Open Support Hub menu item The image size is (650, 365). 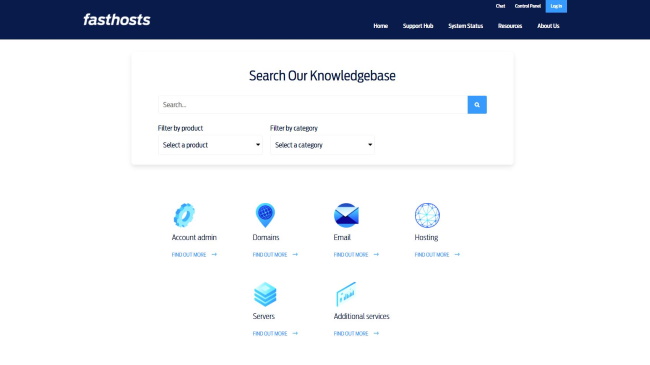click(x=418, y=26)
